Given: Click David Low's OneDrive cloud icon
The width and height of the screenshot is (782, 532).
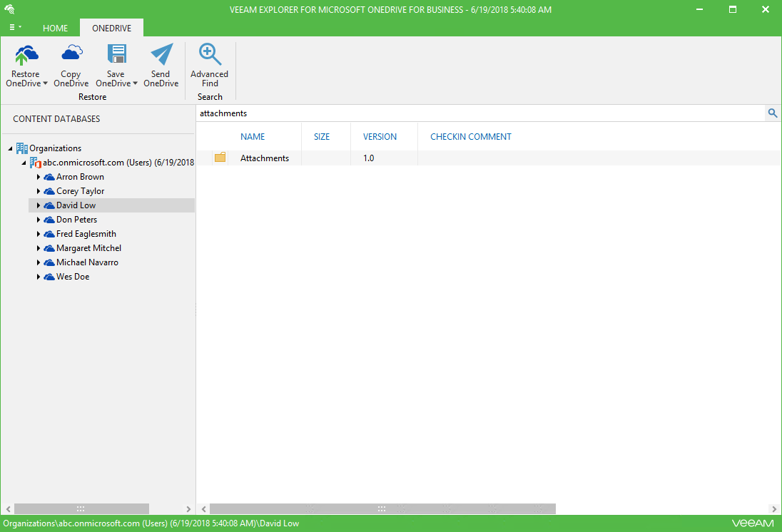Looking at the screenshot, I should pyautogui.click(x=49, y=205).
